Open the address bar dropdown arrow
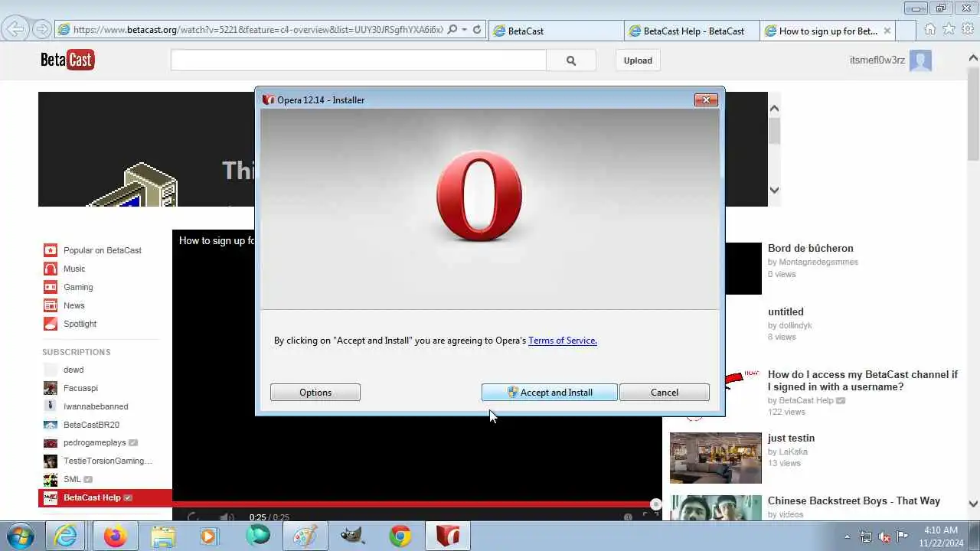Viewport: 980px width, 551px height. [x=465, y=30]
